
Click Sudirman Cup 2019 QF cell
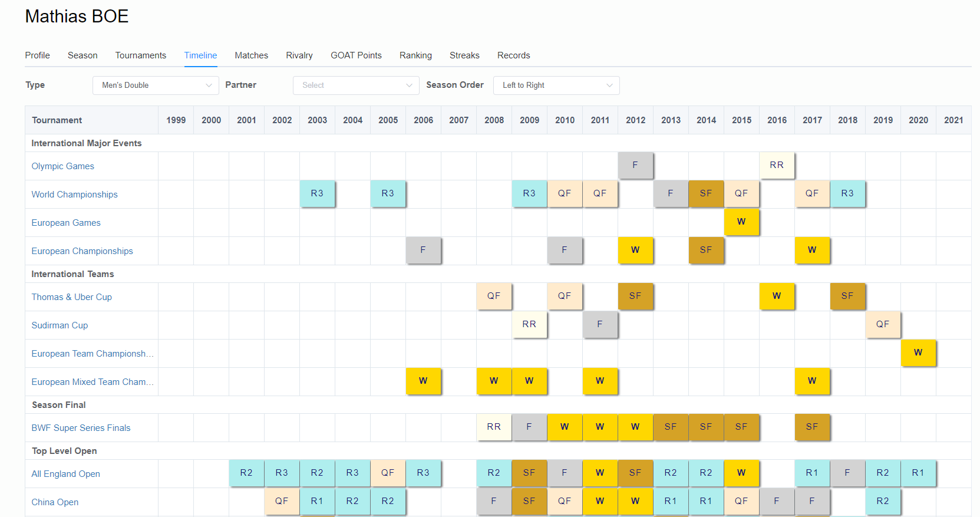coord(883,324)
